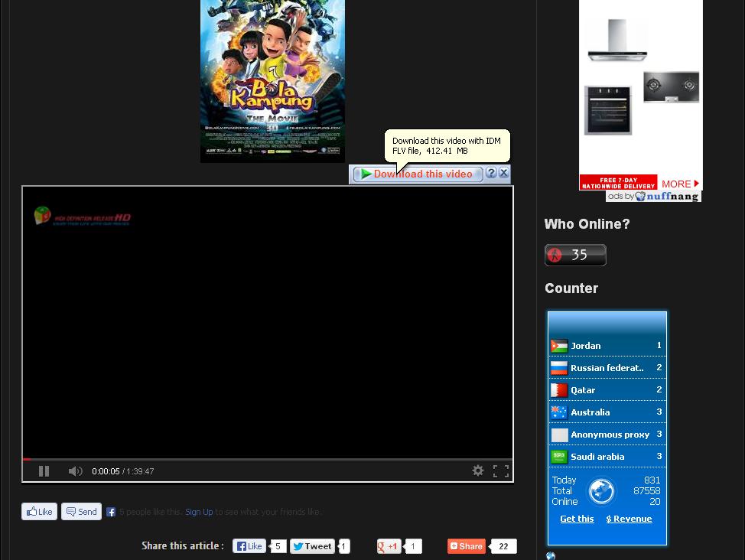Screen dimensions: 745x560
Task: Click the small globe icon below counter
Action: point(551,555)
